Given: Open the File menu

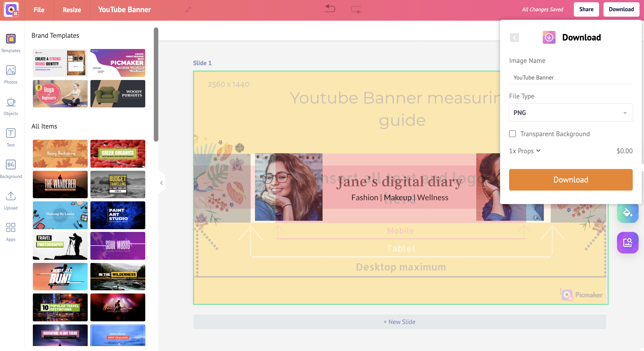Looking at the screenshot, I should [39, 10].
